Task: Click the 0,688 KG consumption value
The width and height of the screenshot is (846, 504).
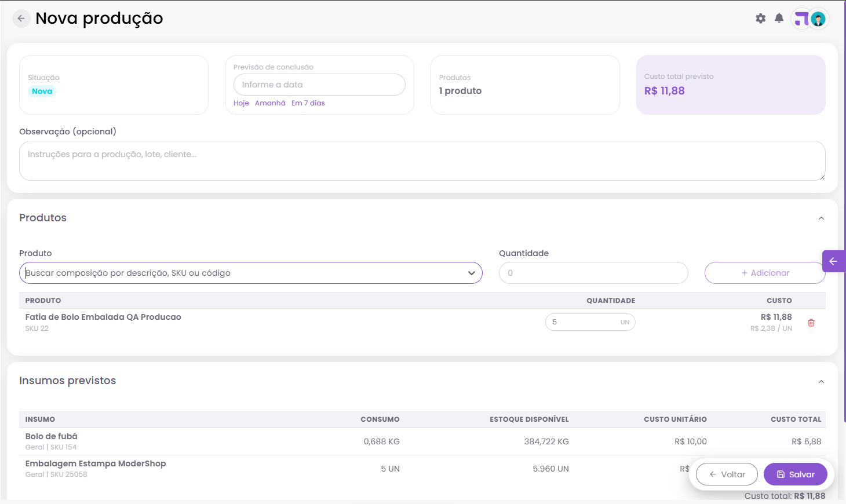Action: click(382, 441)
